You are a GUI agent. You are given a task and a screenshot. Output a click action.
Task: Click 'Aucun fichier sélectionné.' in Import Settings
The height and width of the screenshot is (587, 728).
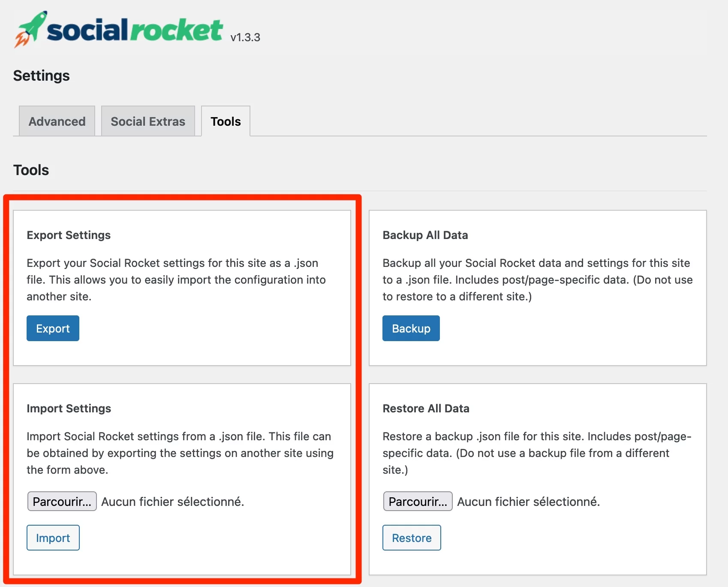coord(173,502)
